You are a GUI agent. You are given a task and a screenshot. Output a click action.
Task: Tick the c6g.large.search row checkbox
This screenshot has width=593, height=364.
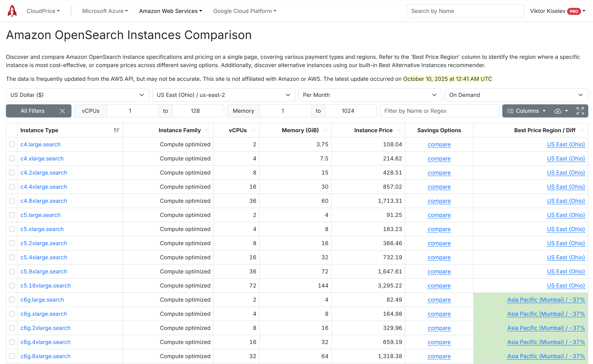(12, 300)
